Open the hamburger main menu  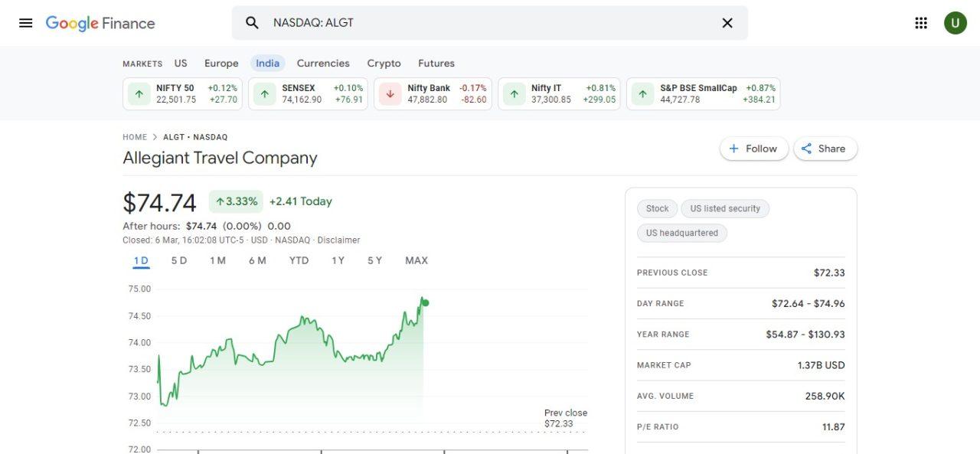(25, 23)
